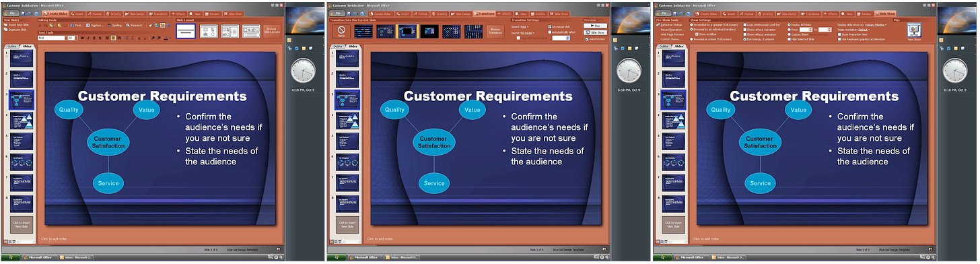Click Browse Slide Layouts button
Image resolution: width=980 pixels, height=264 pixels.
coord(272,31)
